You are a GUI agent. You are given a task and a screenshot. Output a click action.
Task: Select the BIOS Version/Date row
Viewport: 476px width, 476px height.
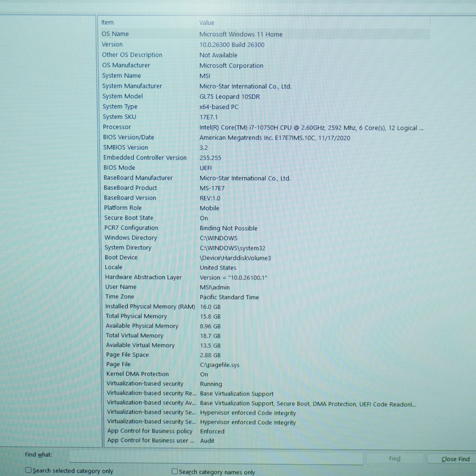pyautogui.click(x=265, y=138)
